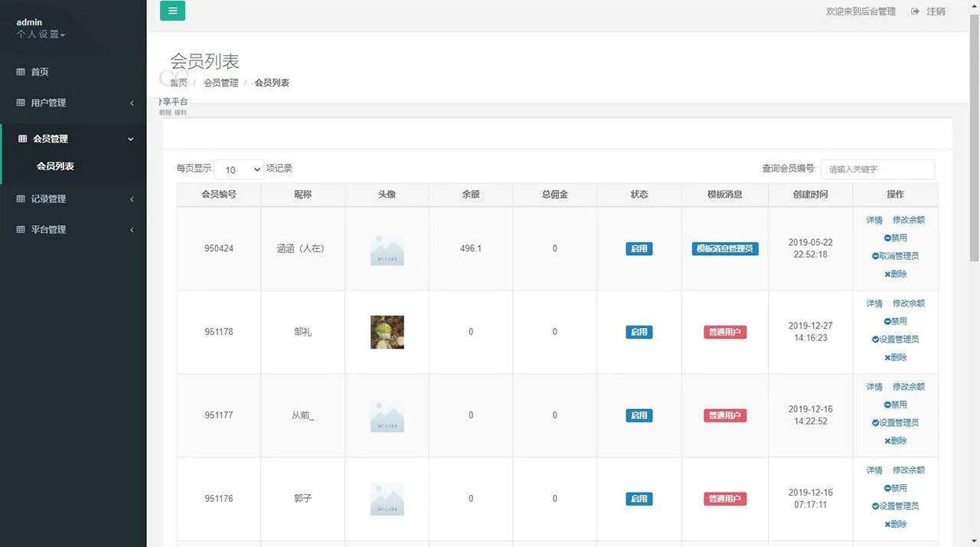
Task: Open the green hamburger menu icon
Action: 172,11
